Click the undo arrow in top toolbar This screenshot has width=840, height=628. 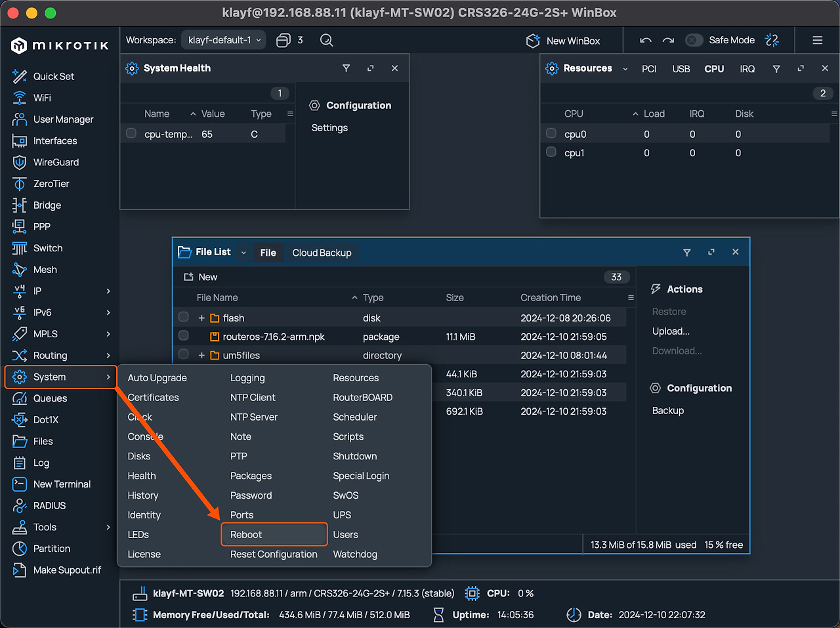point(646,40)
